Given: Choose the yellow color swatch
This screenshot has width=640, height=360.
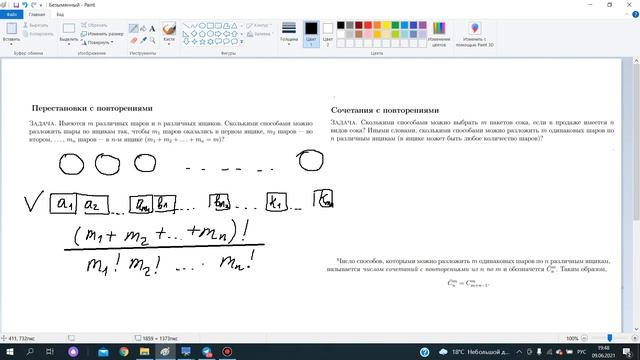Looking at the screenshot, I should [386, 25].
